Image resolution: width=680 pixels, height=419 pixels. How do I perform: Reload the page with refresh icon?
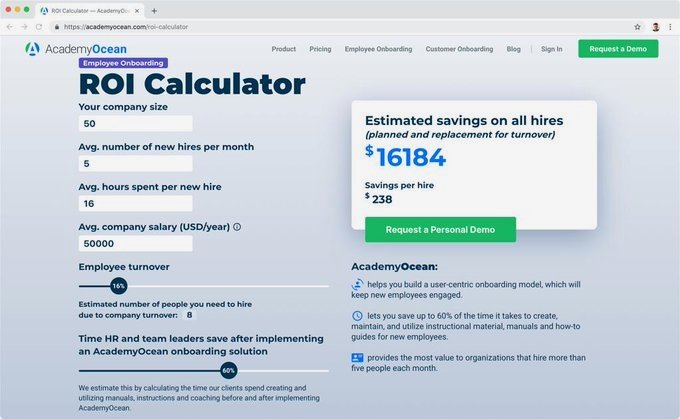(39, 27)
